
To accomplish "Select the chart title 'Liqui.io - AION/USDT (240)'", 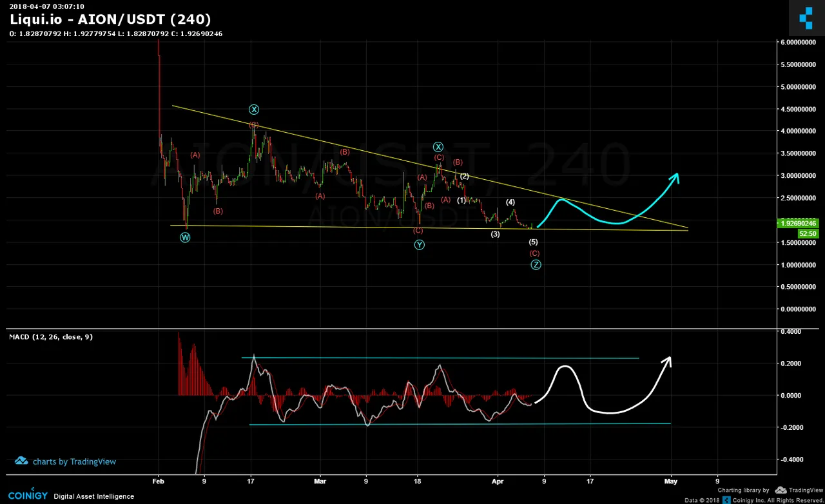I will 110,20.
